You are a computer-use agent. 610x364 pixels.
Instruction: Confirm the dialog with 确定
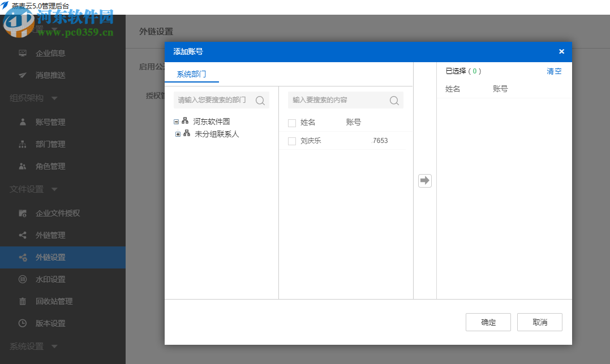pyautogui.click(x=488, y=322)
